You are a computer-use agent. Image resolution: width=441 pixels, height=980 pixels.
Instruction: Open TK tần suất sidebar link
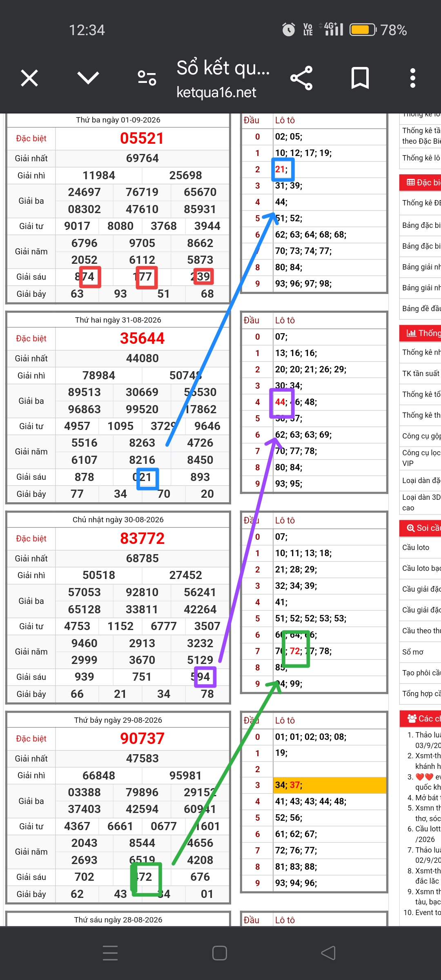click(x=421, y=373)
